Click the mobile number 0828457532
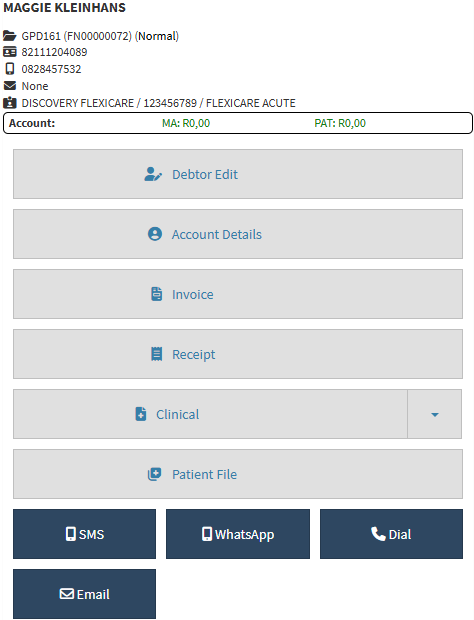 click(51, 69)
